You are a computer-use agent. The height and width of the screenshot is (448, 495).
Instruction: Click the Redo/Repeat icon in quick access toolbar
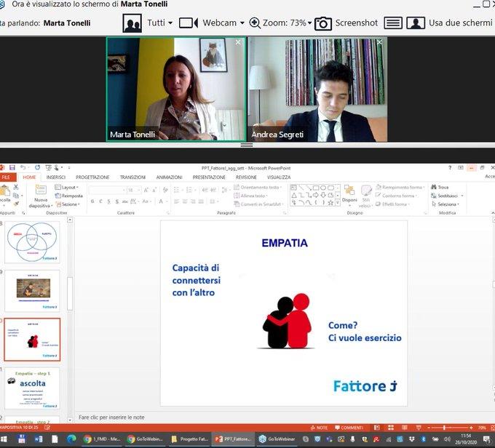[37, 167]
